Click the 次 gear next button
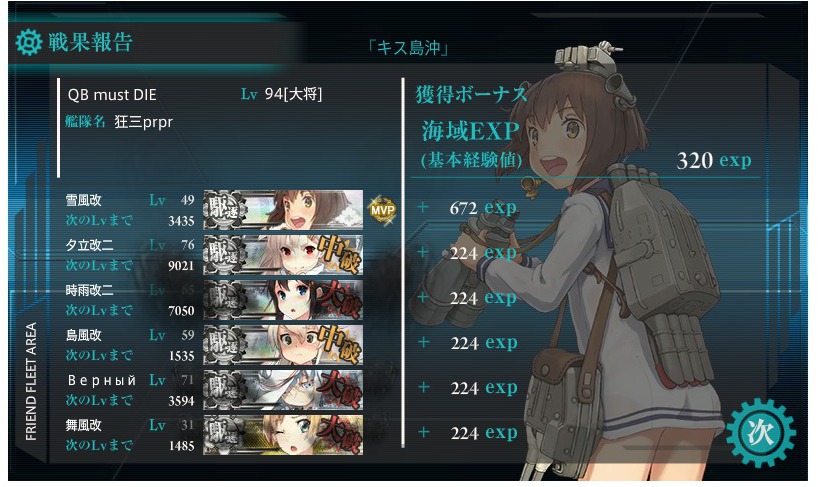Image resolution: width=828 pixels, height=487 pixels. pos(761,432)
